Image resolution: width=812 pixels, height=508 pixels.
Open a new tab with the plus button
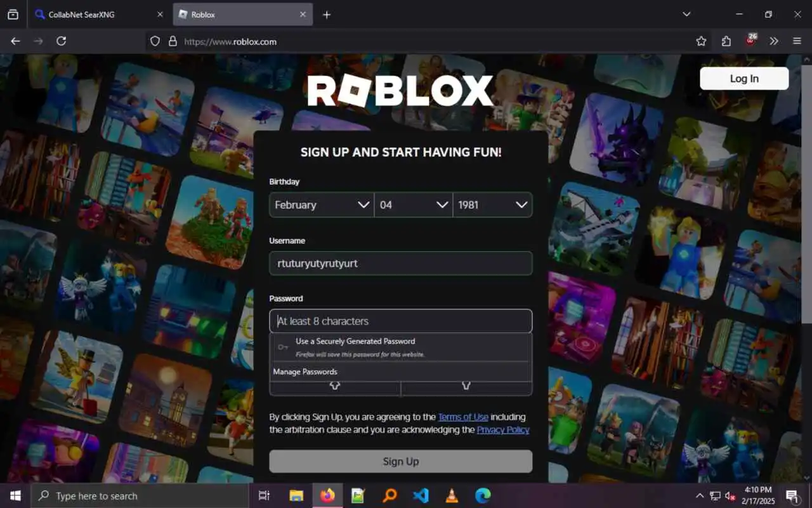pos(327,15)
